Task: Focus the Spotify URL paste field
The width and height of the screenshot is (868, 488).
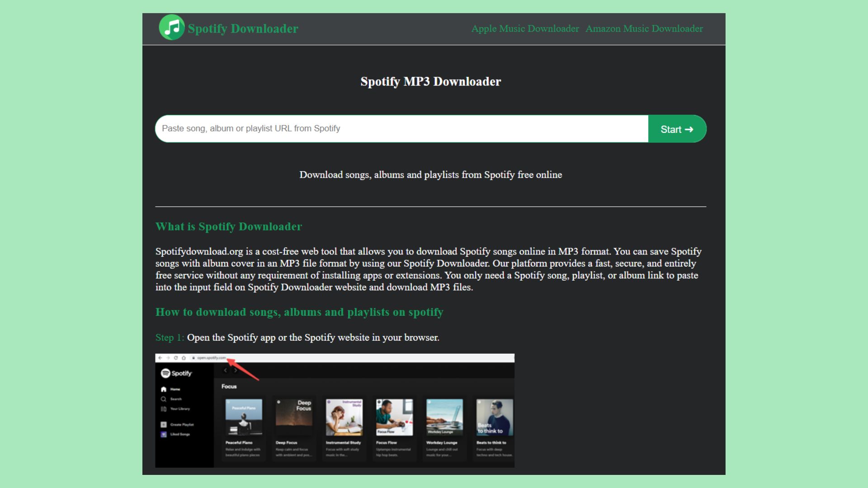Action: (401, 129)
